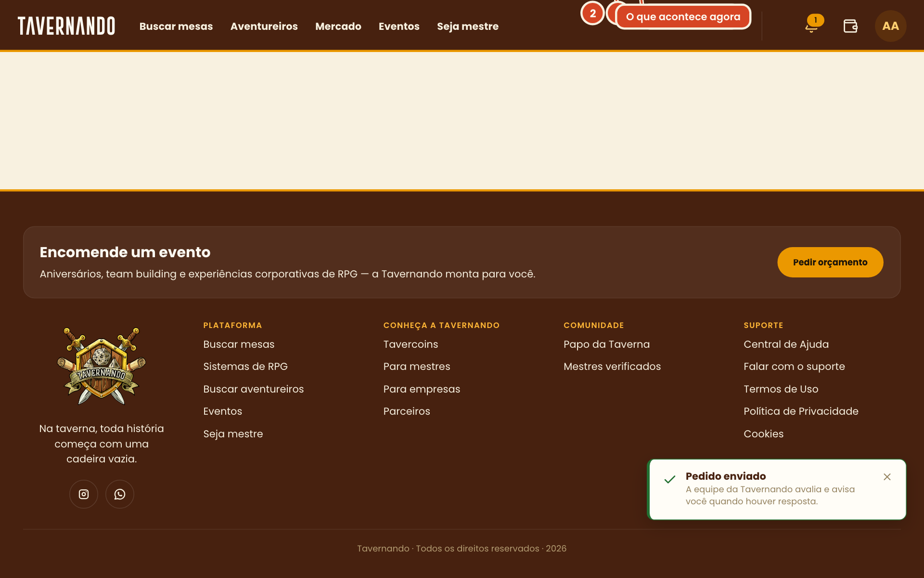Open footer link Buscar aventureiros

click(x=254, y=389)
